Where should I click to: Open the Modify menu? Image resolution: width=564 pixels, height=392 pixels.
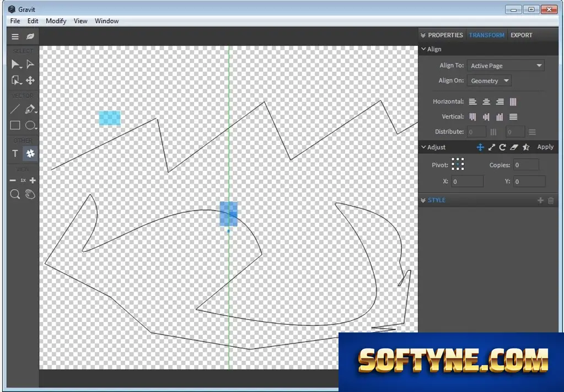pos(56,21)
